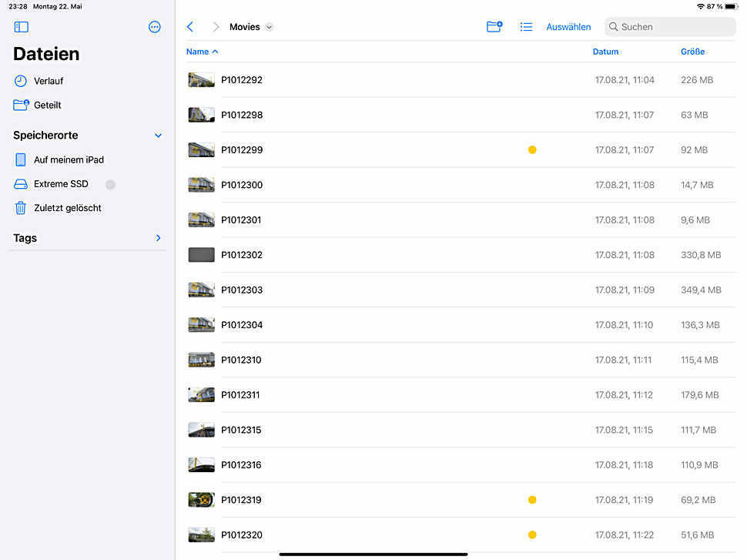Viewport: 747px width, 560px height.
Task: Open the more options ellipsis menu
Action: 154,27
